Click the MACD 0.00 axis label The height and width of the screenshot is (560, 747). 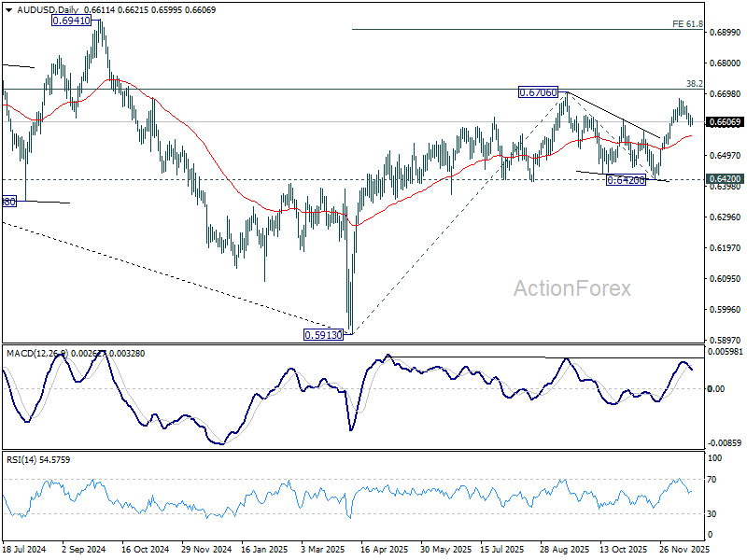716,388
